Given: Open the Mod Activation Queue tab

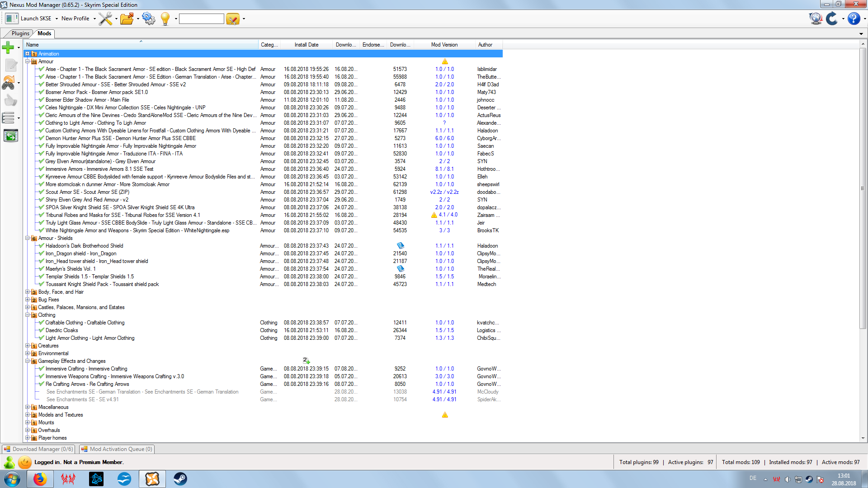Looking at the screenshot, I should [x=117, y=449].
